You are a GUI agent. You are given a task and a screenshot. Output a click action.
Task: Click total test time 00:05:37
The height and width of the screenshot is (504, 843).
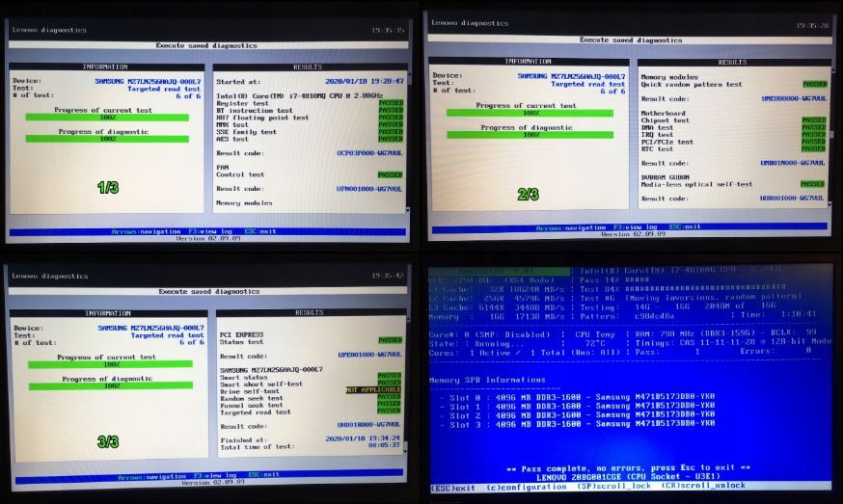pyautogui.click(x=384, y=445)
